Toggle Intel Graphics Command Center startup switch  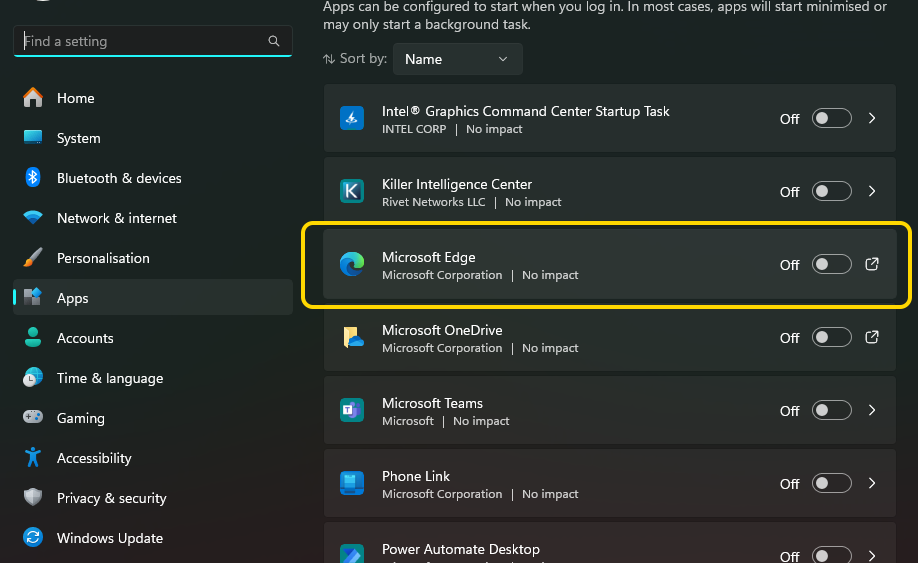831,118
